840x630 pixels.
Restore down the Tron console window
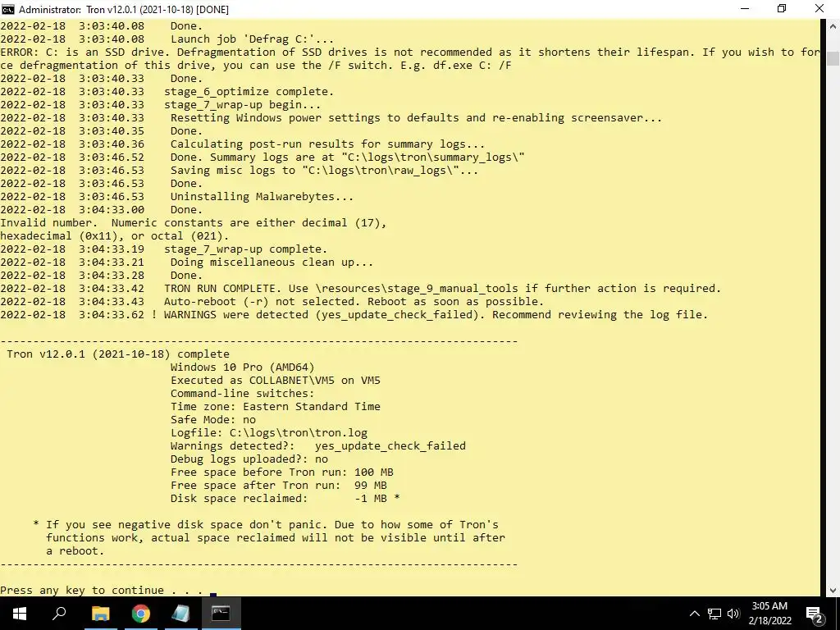pyautogui.click(x=782, y=9)
